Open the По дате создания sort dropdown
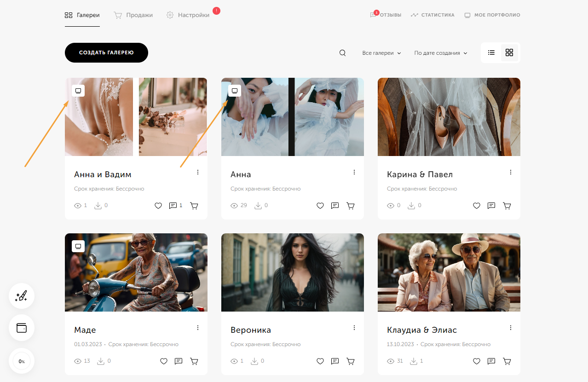Screen dimensions: 588x382 pos(440,53)
